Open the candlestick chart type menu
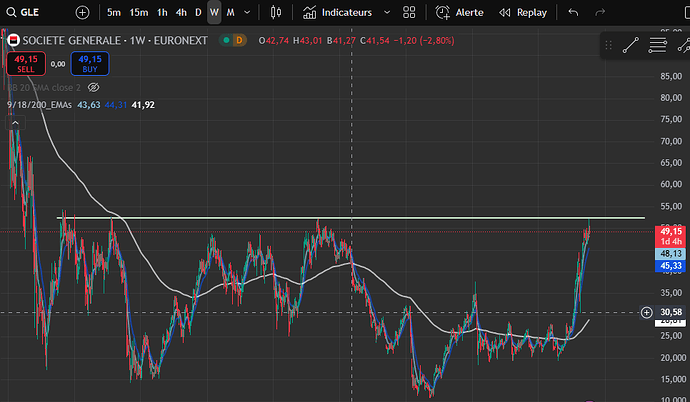Screen dimensions: 690x402 coord(276,12)
